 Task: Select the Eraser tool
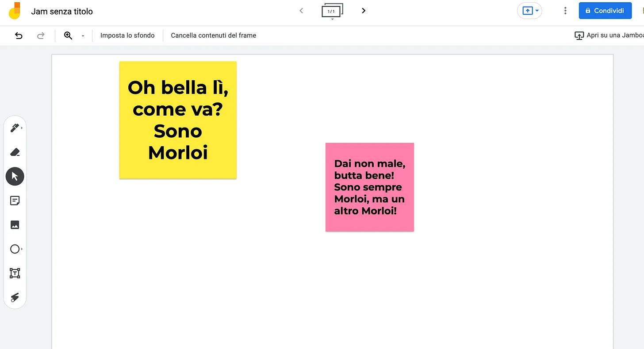tap(15, 152)
